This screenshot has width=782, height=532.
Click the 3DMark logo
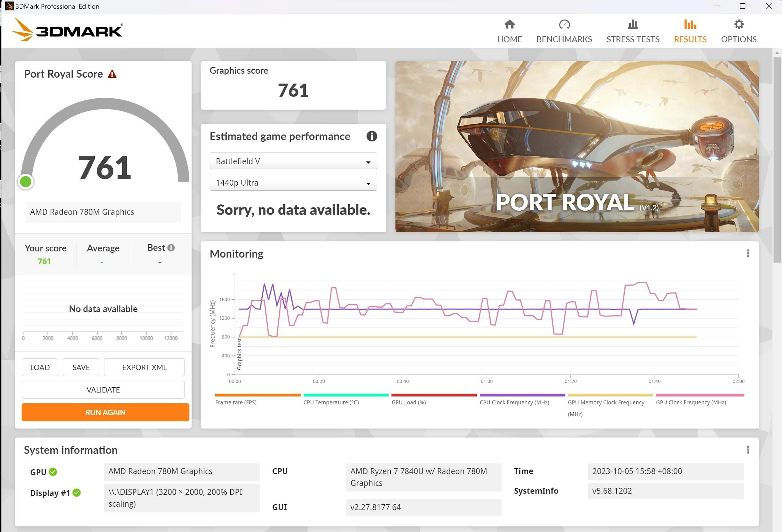coord(67,30)
